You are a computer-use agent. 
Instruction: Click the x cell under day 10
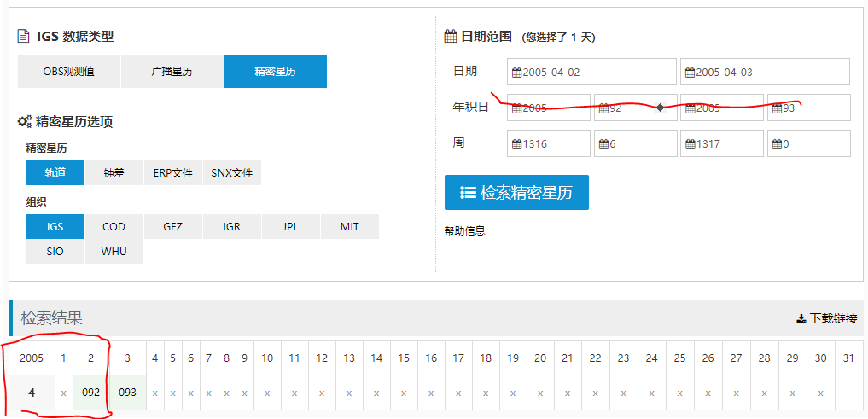[267, 393]
